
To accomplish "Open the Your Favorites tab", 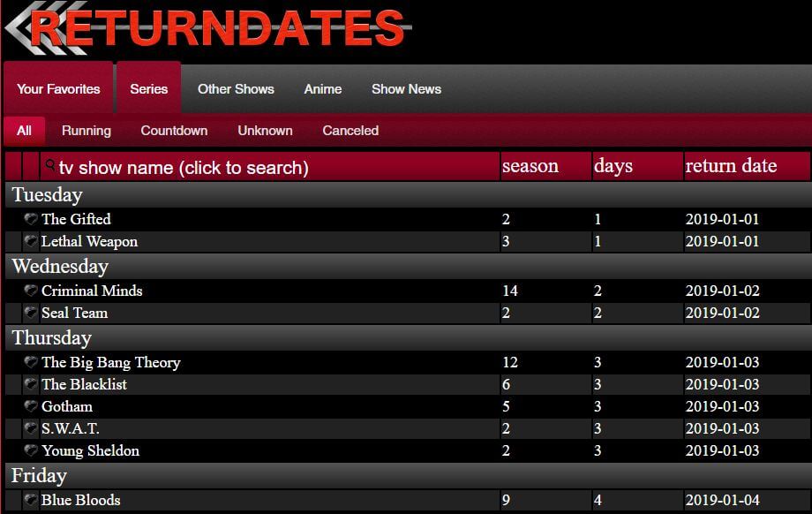I will tap(58, 89).
